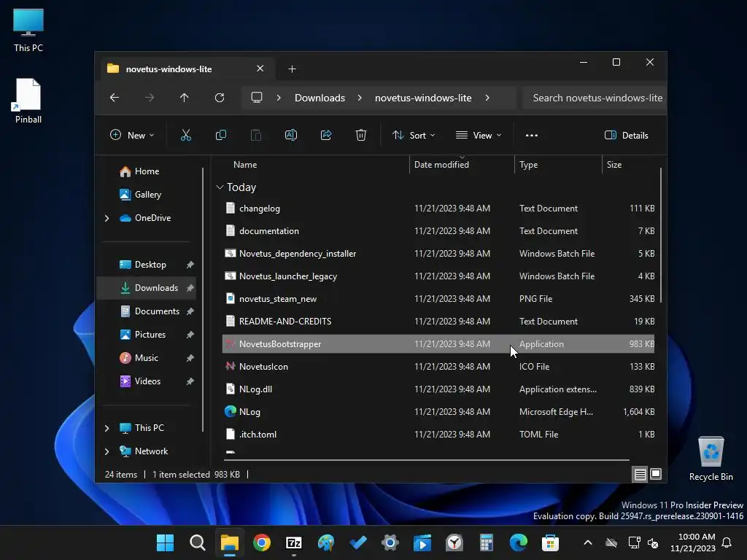The width and height of the screenshot is (747, 560).
Task: Switch to details list view icon in status bar
Action: coord(640,474)
